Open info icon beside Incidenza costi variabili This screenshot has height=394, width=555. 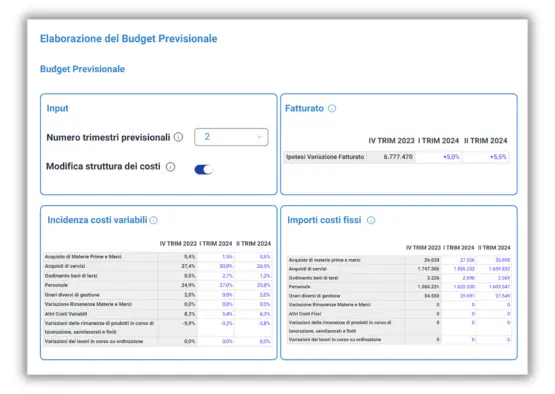[153, 220]
